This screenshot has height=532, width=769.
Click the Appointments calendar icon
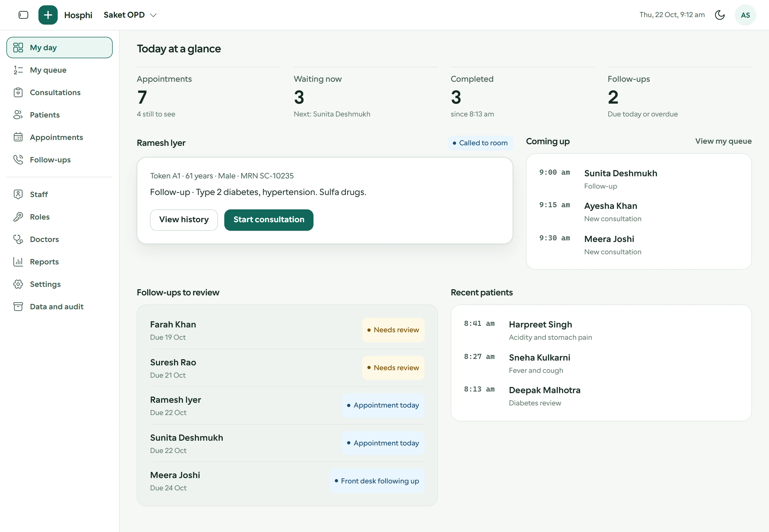[x=18, y=137]
